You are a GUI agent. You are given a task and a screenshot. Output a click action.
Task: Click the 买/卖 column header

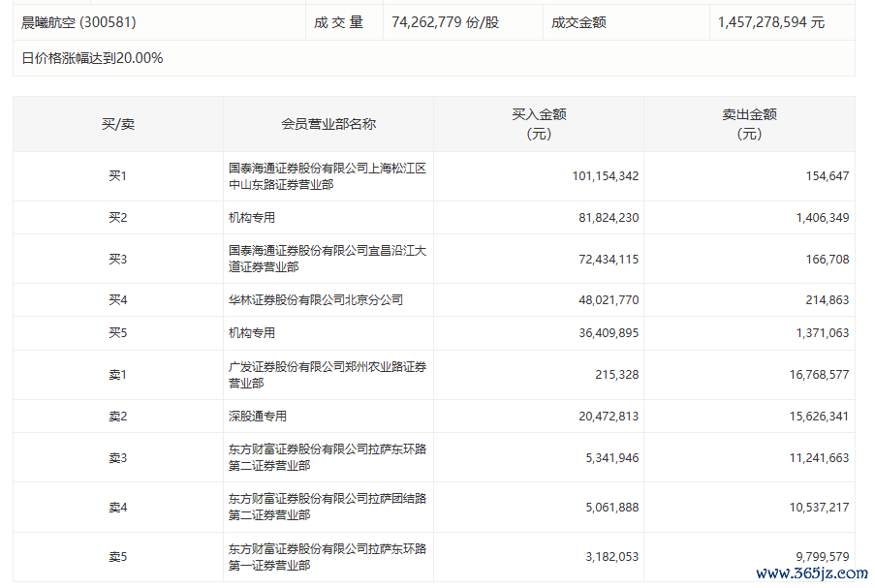[x=118, y=124]
